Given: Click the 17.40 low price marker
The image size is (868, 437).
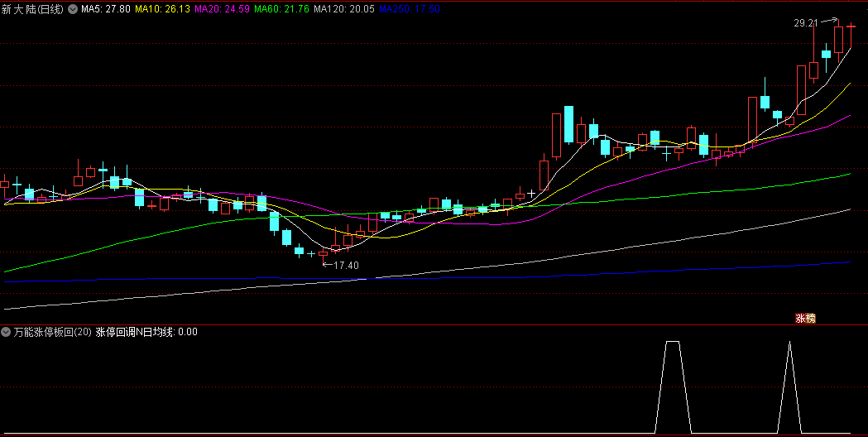Looking at the screenshot, I should tap(346, 266).
